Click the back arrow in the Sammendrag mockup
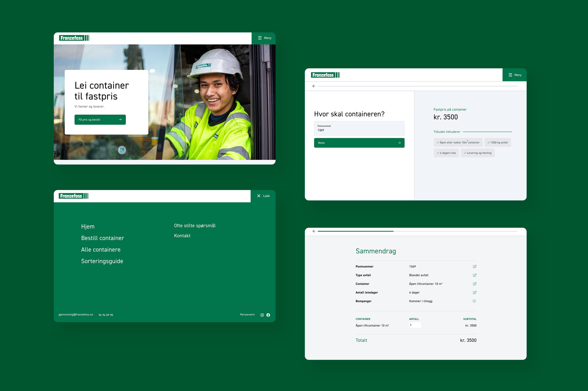This screenshot has width=588, height=391. (314, 231)
